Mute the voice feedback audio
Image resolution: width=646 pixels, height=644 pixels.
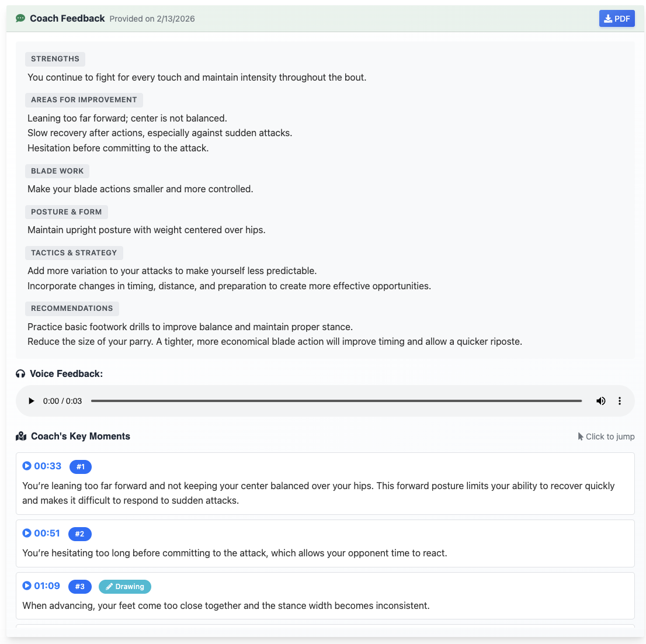600,401
